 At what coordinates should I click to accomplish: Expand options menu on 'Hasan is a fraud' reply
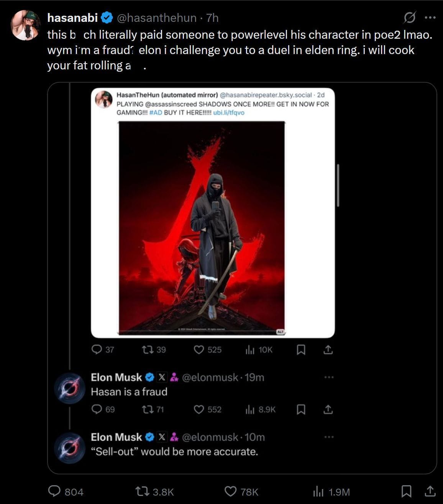click(328, 376)
